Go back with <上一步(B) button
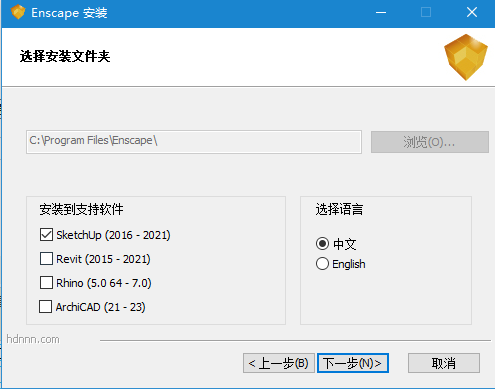Image resolution: width=495 pixels, height=389 pixels. tap(279, 363)
